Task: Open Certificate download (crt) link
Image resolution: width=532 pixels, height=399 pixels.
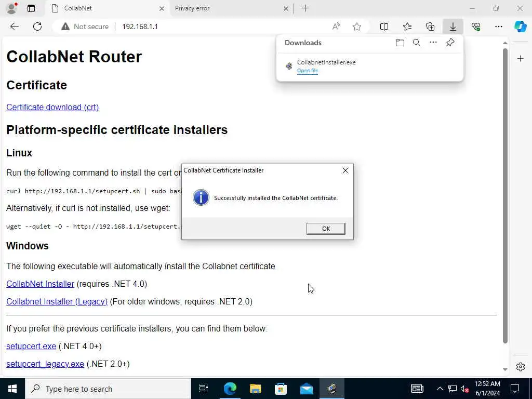Action: click(52, 107)
